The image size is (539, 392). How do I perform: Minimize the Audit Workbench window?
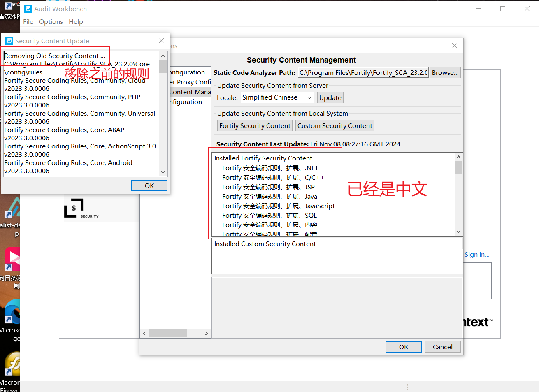click(x=479, y=9)
